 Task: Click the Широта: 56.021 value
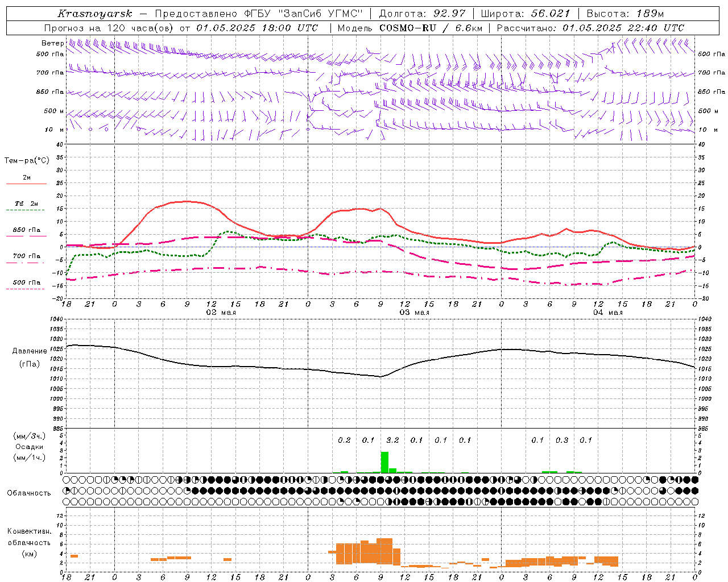tap(526, 14)
